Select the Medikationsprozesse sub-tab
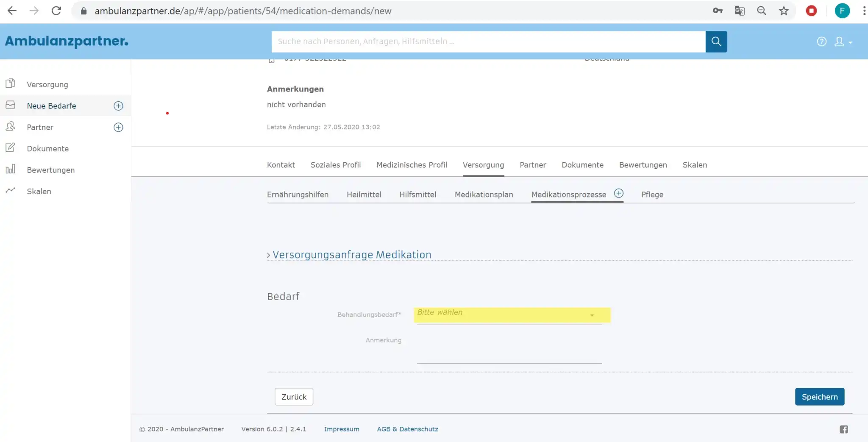Image resolution: width=868 pixels, height=442 pixels. point(568,195)
